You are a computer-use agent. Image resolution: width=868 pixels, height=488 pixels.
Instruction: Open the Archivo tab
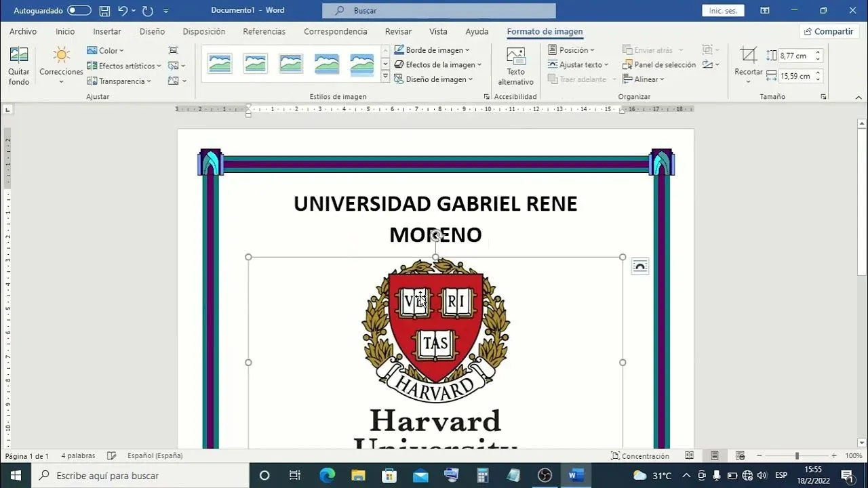23,32
